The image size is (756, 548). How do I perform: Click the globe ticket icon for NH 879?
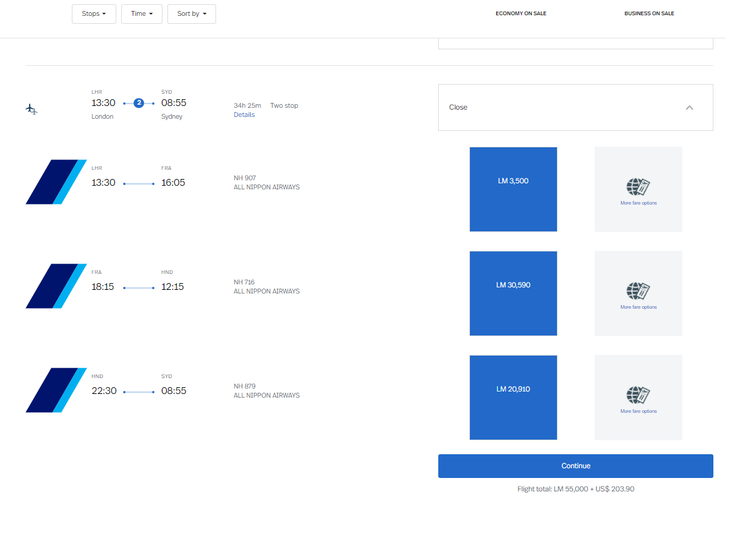pos(639,395)
